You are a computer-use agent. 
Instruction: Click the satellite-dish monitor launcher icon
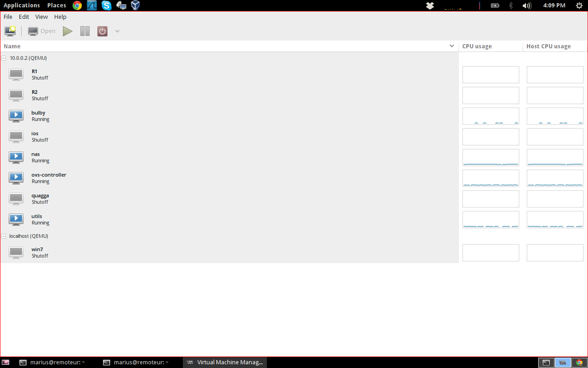(x=121, y=6)
